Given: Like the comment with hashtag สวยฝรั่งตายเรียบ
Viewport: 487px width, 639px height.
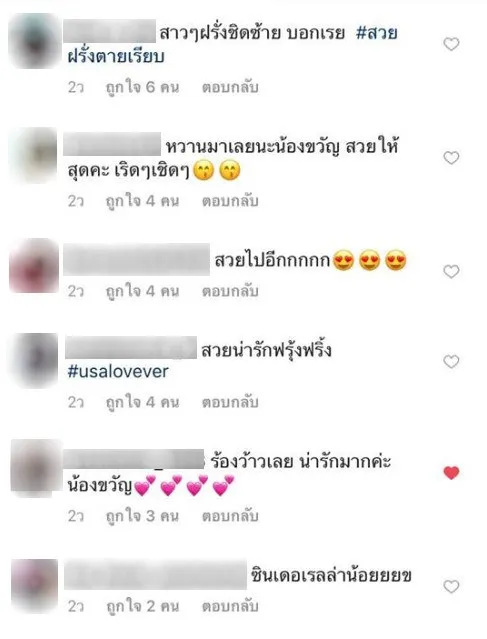Looking at the screenshot, I should [x=451, y=44].
